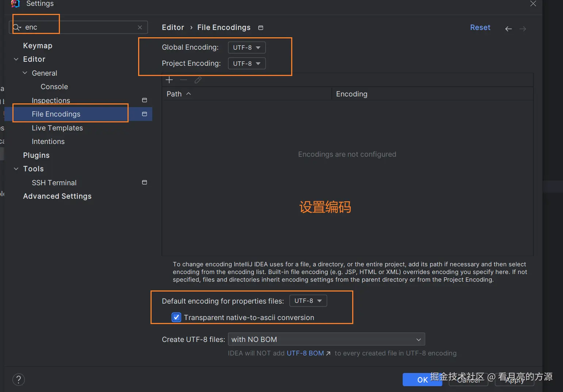Open the Project Encoding dropdown
This screenshot has height=392, width=563.
pos(247,64)
